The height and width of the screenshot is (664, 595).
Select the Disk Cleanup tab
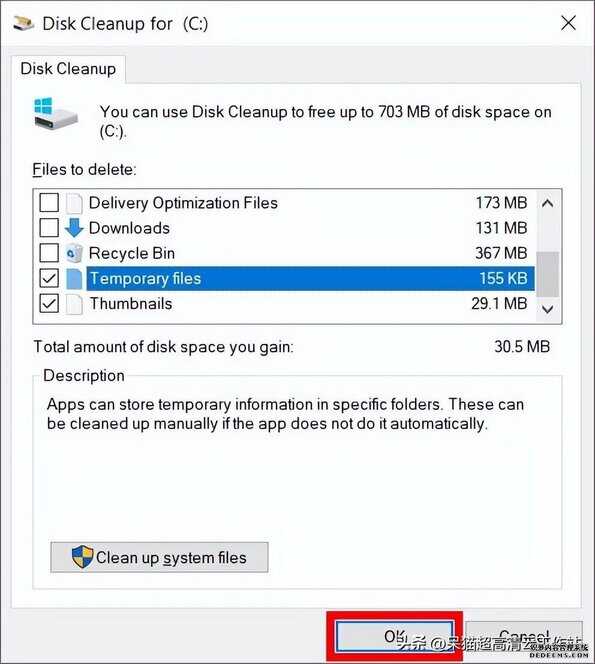tap(68, 69)
